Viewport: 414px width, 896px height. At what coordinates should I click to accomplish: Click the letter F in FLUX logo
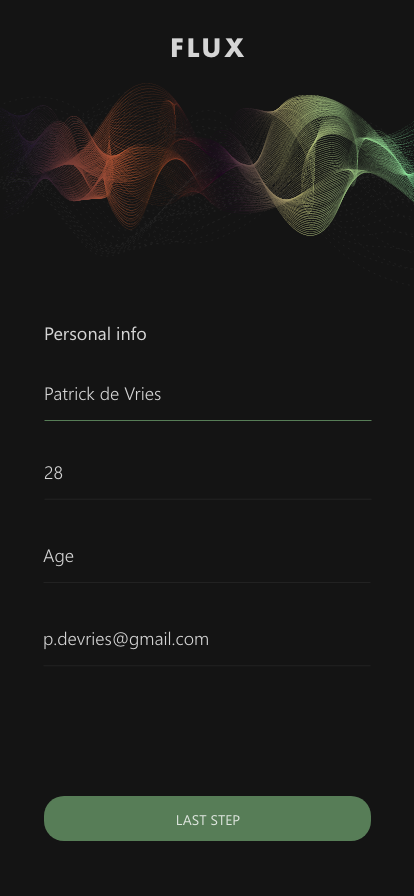177,47
